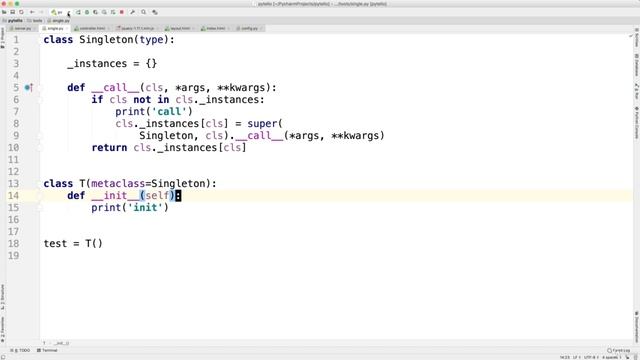Open the Event Log

(x=618, y=350)
